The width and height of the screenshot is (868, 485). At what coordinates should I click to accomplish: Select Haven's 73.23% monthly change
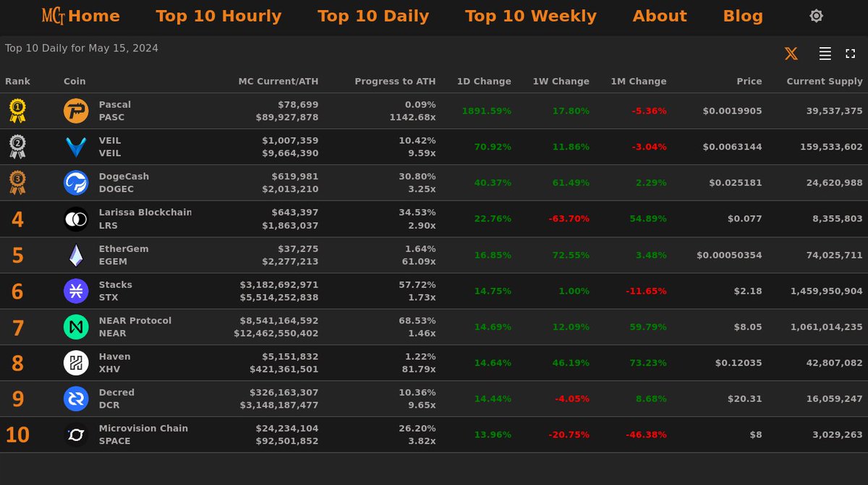[647, 363]
